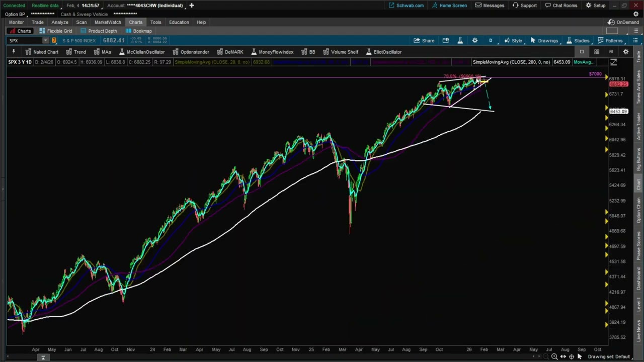
Task: Apply the Optionstender study set
Action: coord(190,52)
